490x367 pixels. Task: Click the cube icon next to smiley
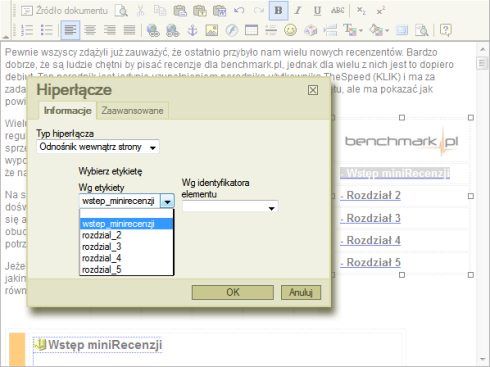tap(310, 30)
